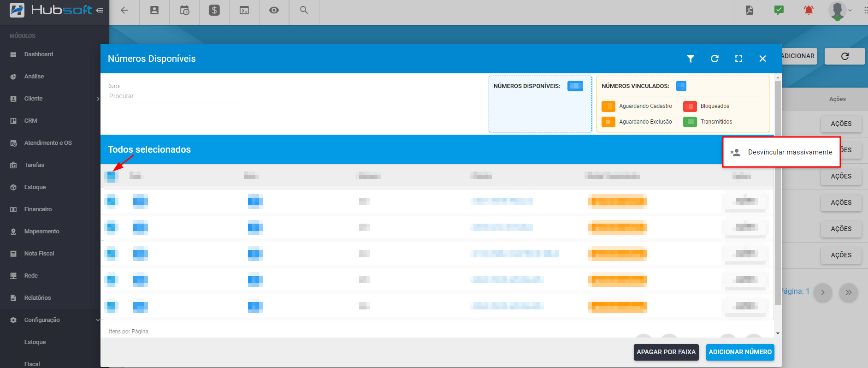Image resolution: width=868 pixels, height=368 pixels.
Task: Click the Números Vinculados blue swatch
Action: (x=681, y=86)
